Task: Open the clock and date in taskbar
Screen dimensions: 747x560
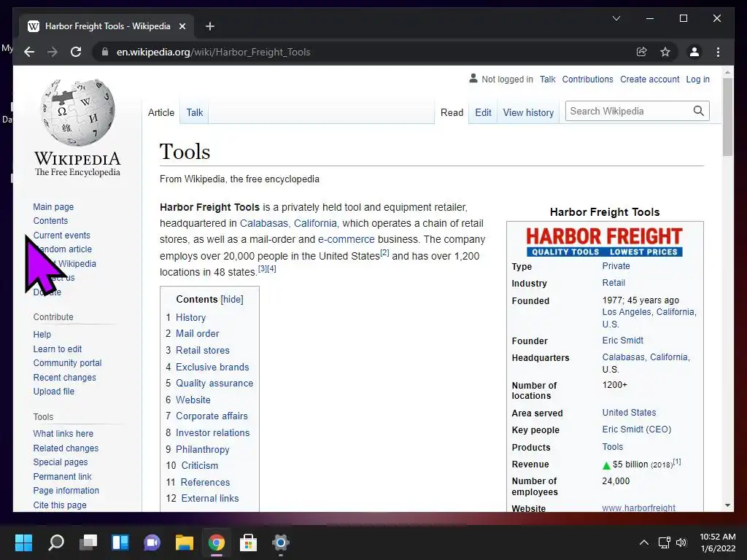Action: (718, 542)
